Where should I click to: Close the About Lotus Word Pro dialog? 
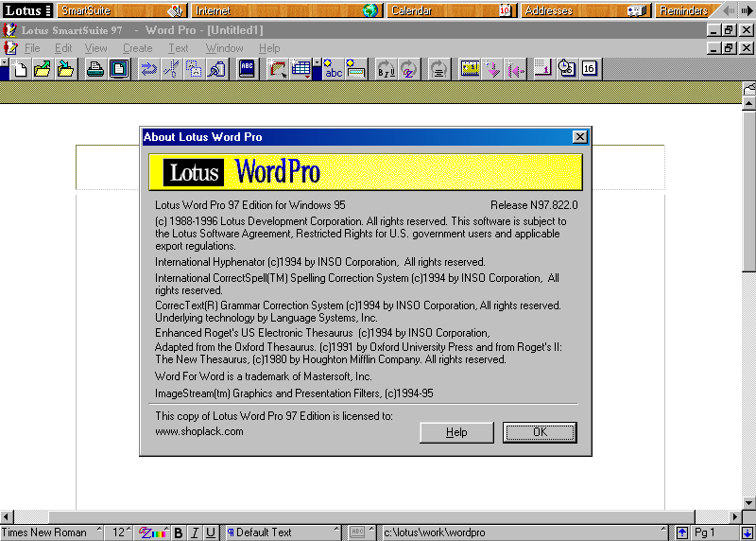point(579,137)
